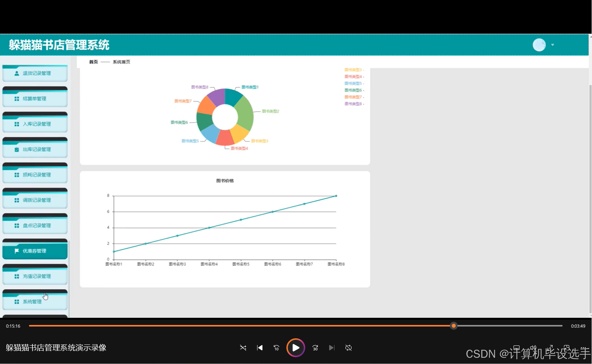Open 优惠券管理 in the sidebar
The image size is (592, 364).
click(35, 251)
